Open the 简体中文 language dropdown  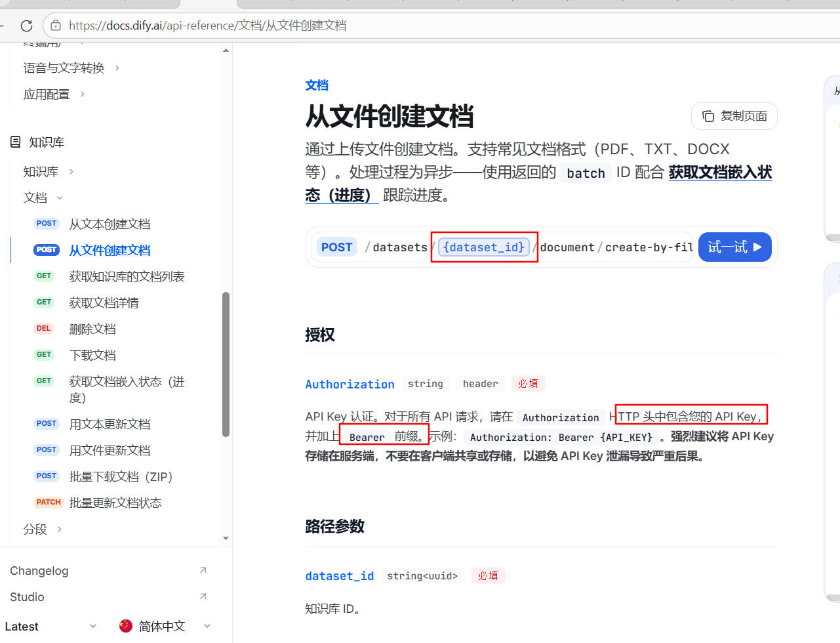coord(165,626)
